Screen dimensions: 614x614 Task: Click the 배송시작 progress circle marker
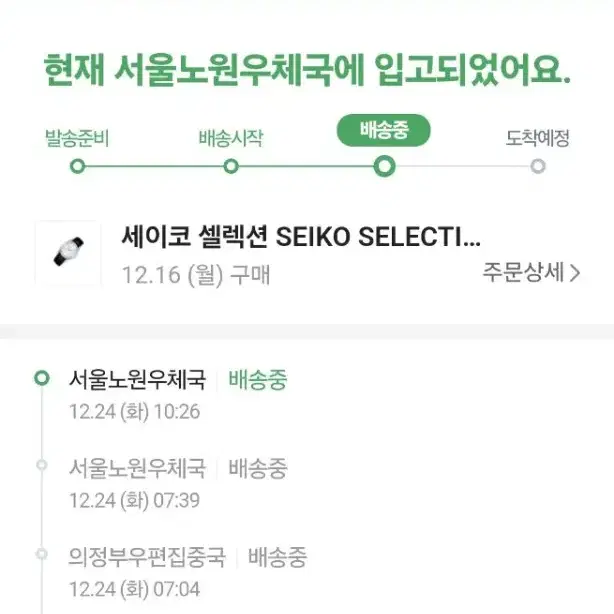(231, 166)
